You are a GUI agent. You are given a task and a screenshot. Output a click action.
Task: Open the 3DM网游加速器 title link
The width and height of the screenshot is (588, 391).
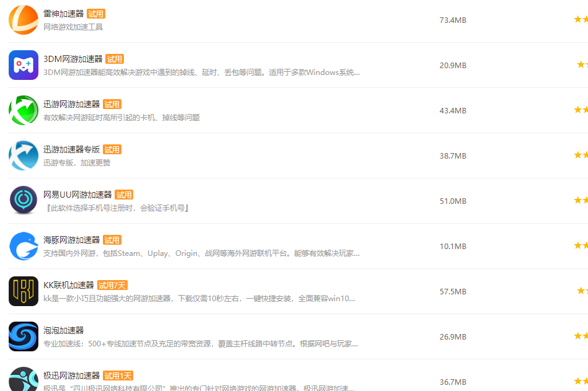point(72,59)
